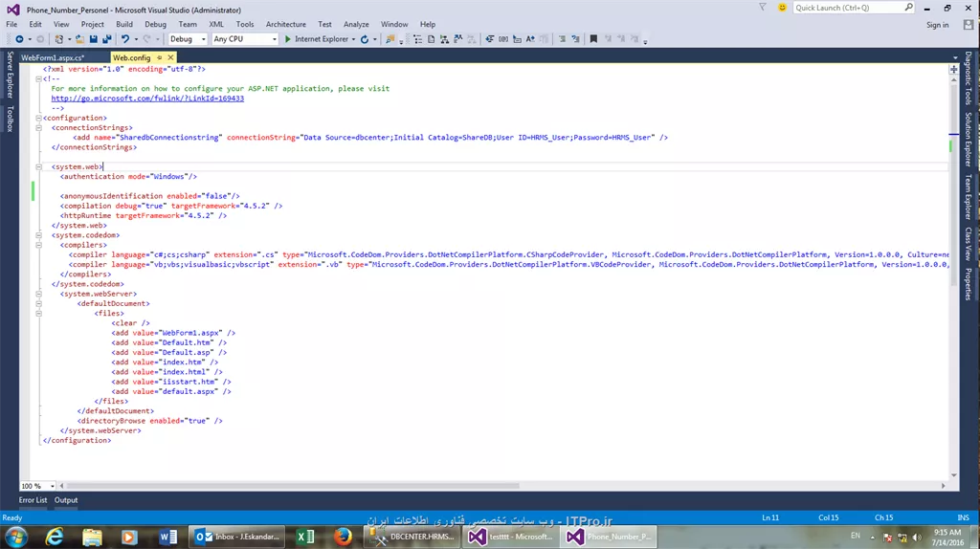980x549 pixels.
Task: Click the 9:15 AM clock
Action: (947, 532)
